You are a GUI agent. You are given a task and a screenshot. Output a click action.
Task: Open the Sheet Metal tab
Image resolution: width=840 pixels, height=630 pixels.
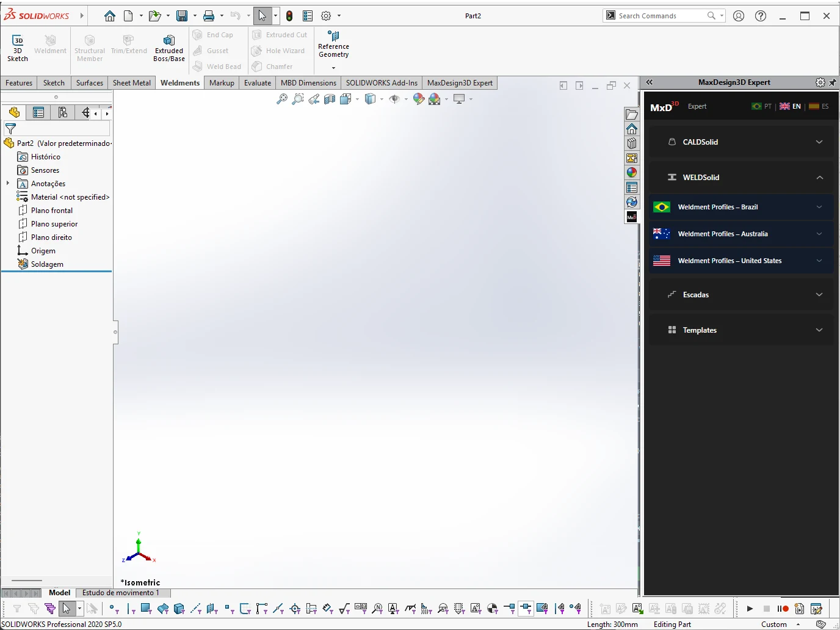pos(132,83)
